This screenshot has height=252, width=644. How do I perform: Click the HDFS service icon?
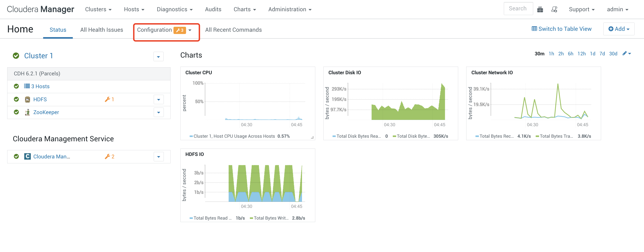click(x=27, y=99)
